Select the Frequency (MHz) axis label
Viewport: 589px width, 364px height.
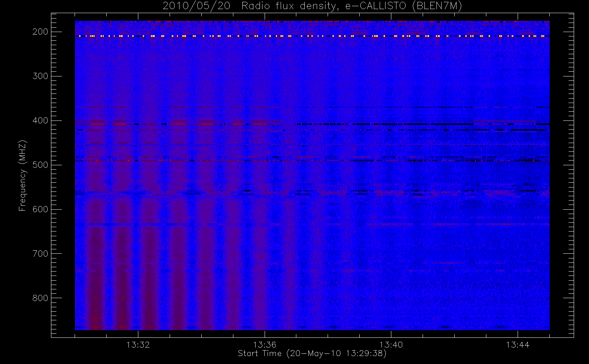click(23, 175)
